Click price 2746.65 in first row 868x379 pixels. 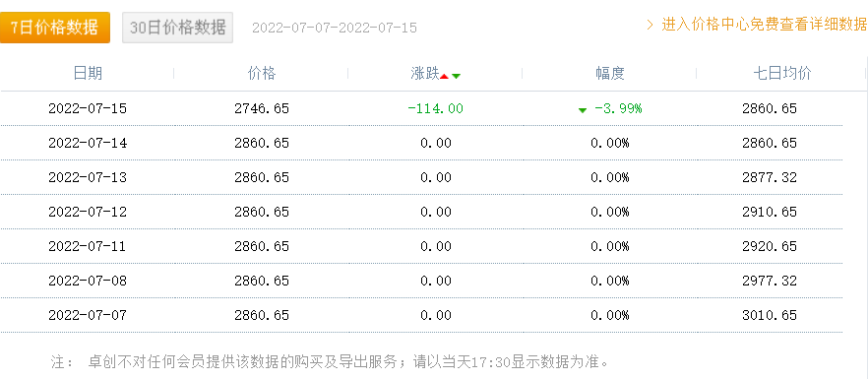[x=262, y=108]
